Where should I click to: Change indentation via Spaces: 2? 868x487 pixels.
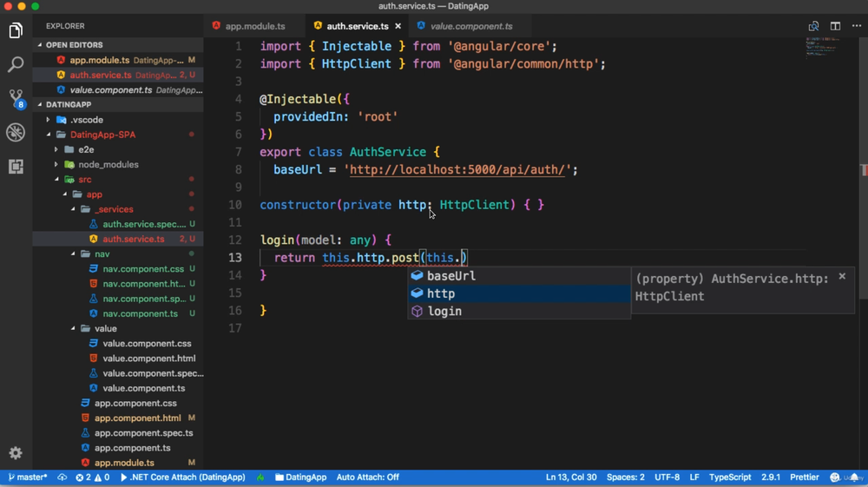626,477
